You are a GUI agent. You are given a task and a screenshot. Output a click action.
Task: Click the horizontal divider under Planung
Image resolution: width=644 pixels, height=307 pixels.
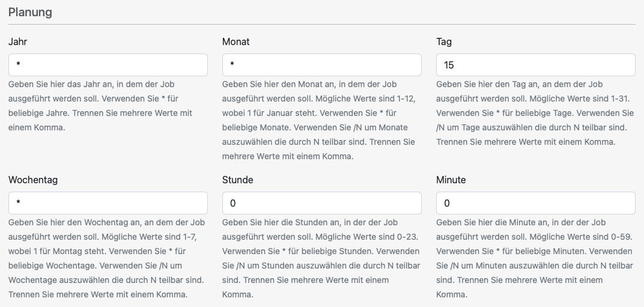pyautogui.click(x=322, y=25)
